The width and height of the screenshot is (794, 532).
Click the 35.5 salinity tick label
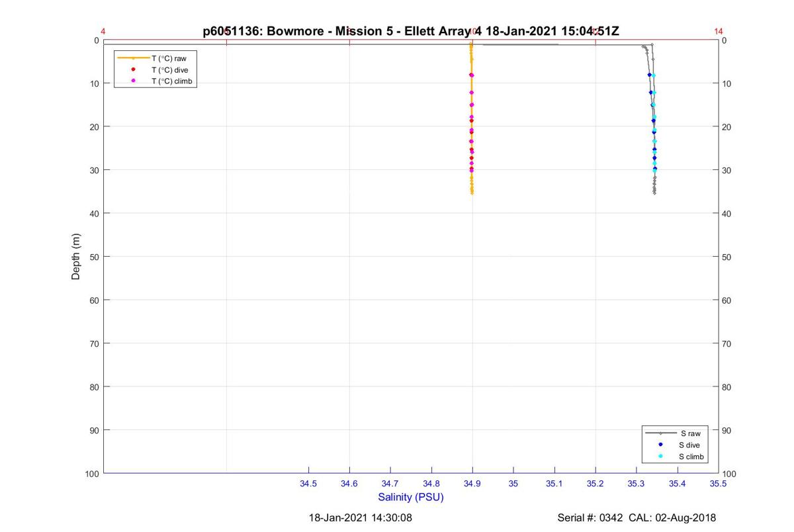719,484
